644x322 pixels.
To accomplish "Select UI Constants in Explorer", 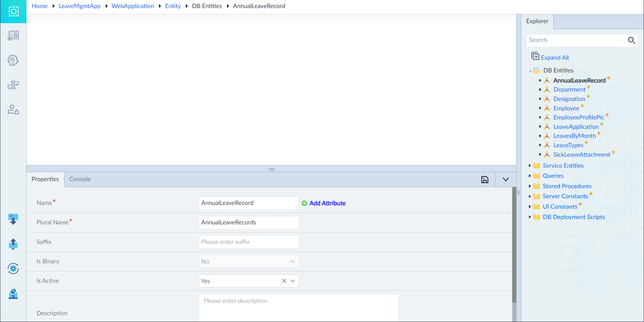I will [560, 207].
